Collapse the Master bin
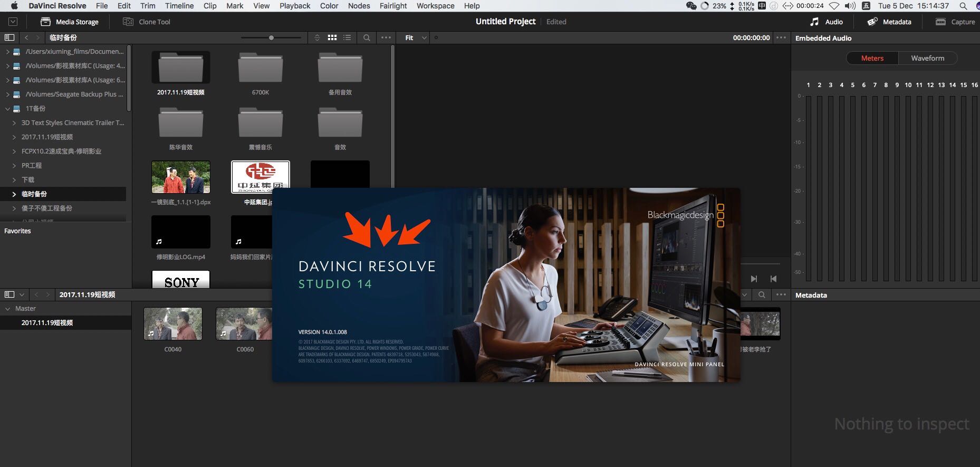This screenshot has width=980, height=467. 7,309
